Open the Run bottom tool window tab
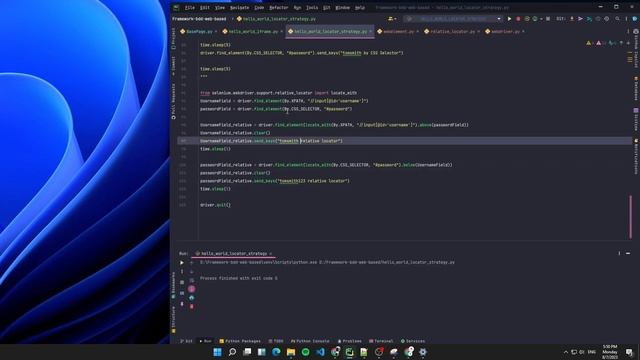640x360 pixels. (x=205, y=341)
